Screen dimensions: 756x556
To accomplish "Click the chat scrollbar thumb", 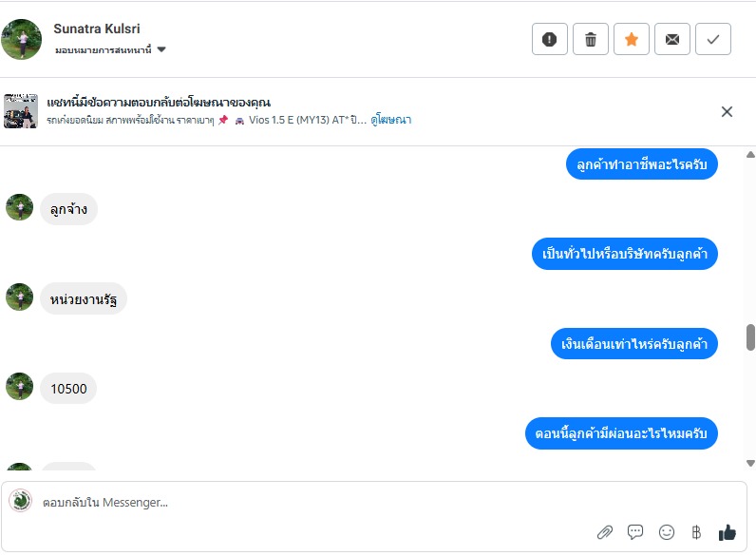I will [x=750, y=336].
